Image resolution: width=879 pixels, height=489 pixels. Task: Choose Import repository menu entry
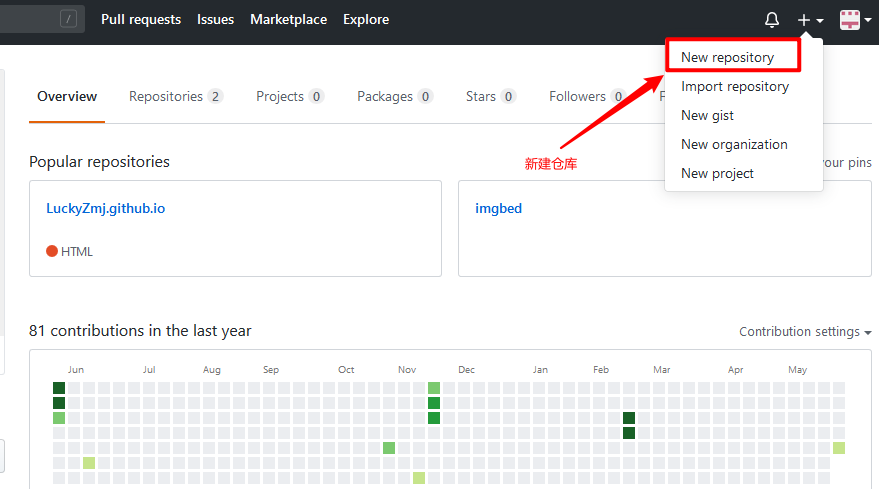point(735,86)
